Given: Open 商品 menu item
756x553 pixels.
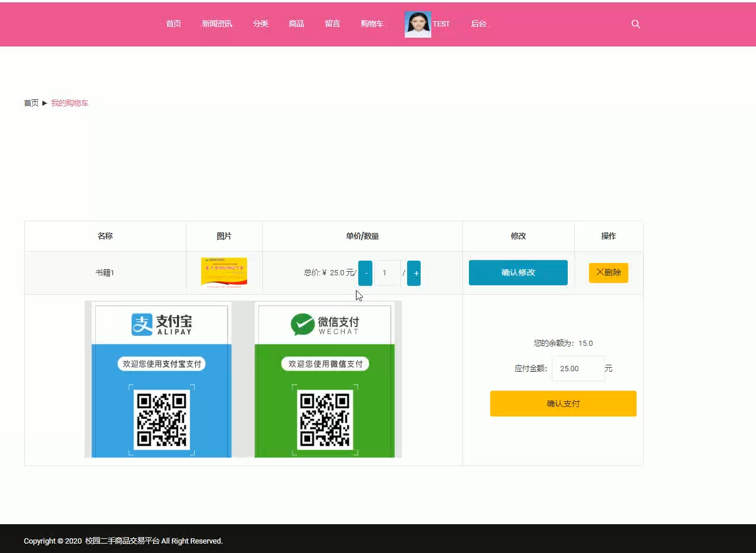Looking at the screenshot, I should pos(297,24).
